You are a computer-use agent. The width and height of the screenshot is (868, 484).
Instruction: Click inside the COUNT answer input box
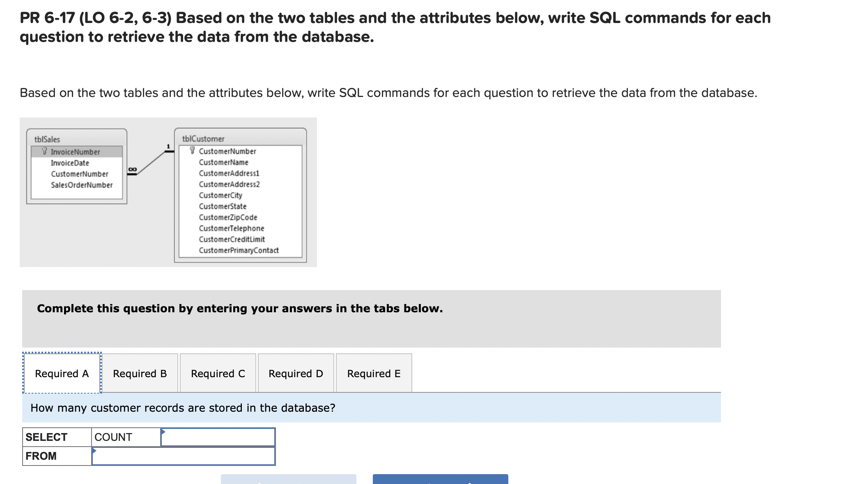[218, 437]
